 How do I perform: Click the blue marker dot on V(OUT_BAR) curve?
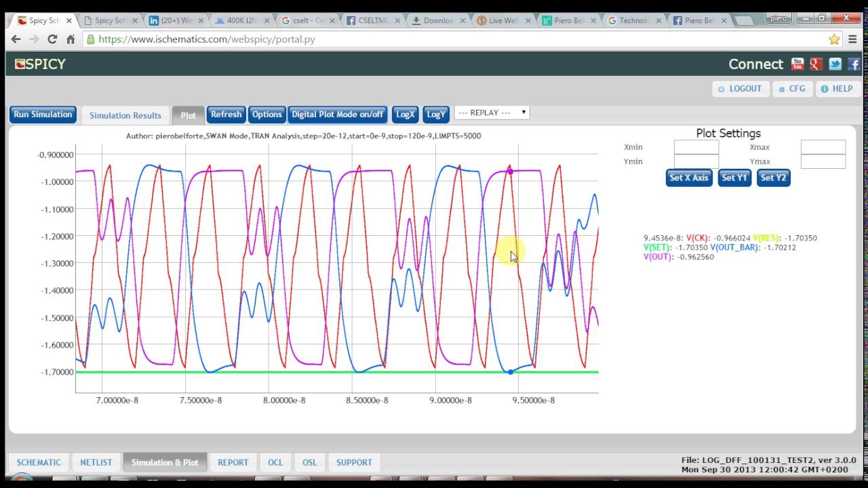click(x=511, y=371)
